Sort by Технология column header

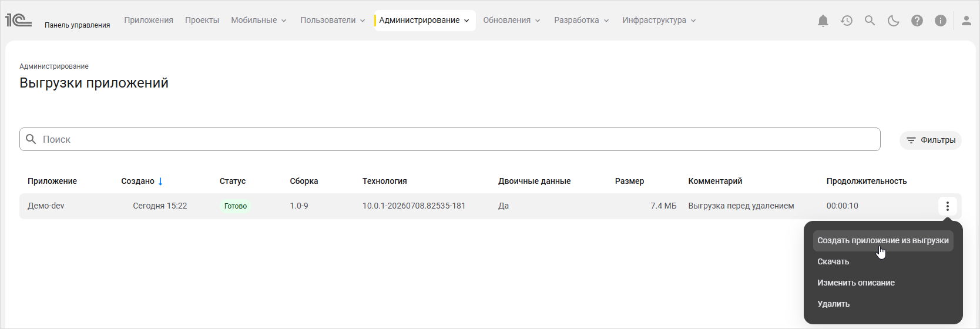click(x=385, y=181)
